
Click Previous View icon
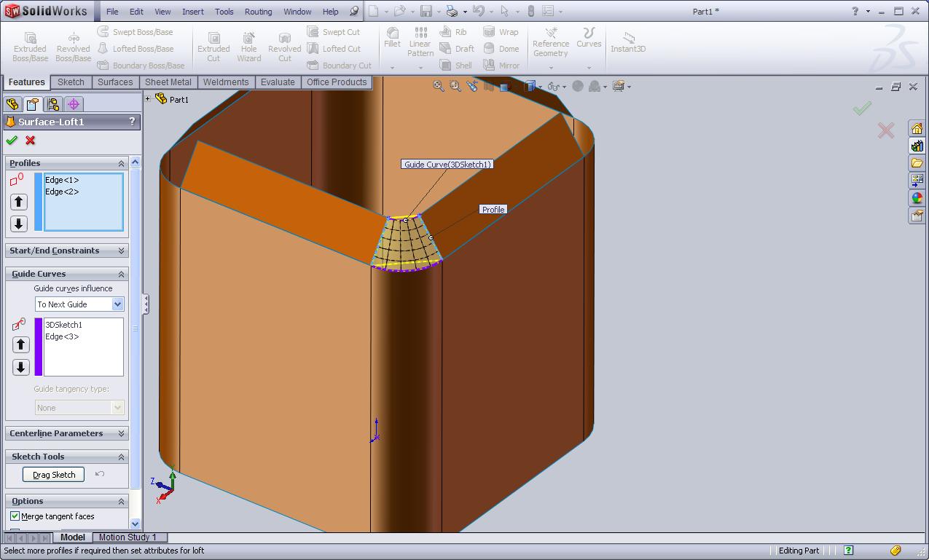coord(472,86)
